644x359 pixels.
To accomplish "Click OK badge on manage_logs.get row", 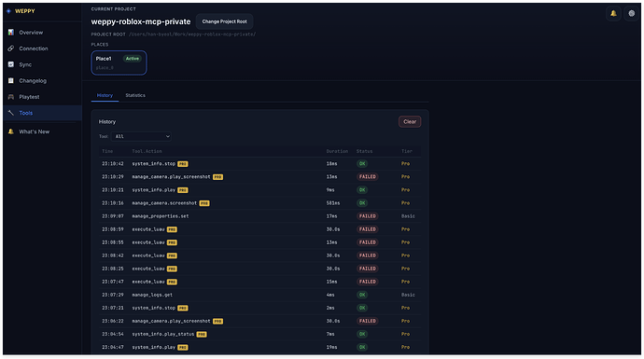I will 362,295.
